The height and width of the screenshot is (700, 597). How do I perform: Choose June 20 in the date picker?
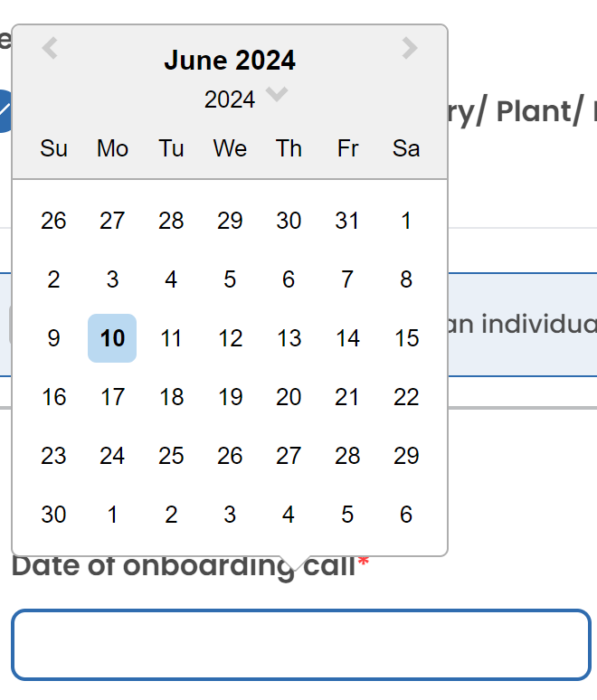(x=289, y=397)
